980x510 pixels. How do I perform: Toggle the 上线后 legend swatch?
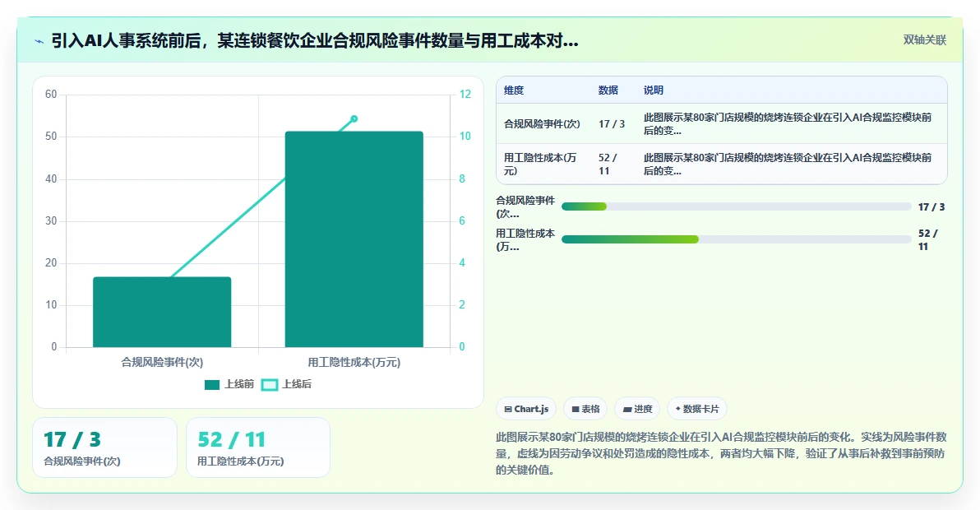pos(270,384)
